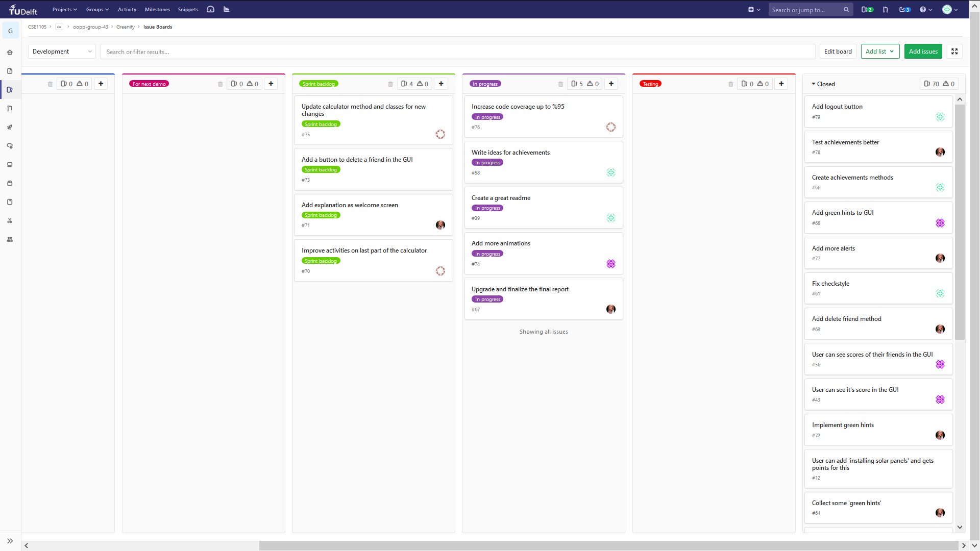Delete the Sprint backlog list via trash icon

point(390,84)
